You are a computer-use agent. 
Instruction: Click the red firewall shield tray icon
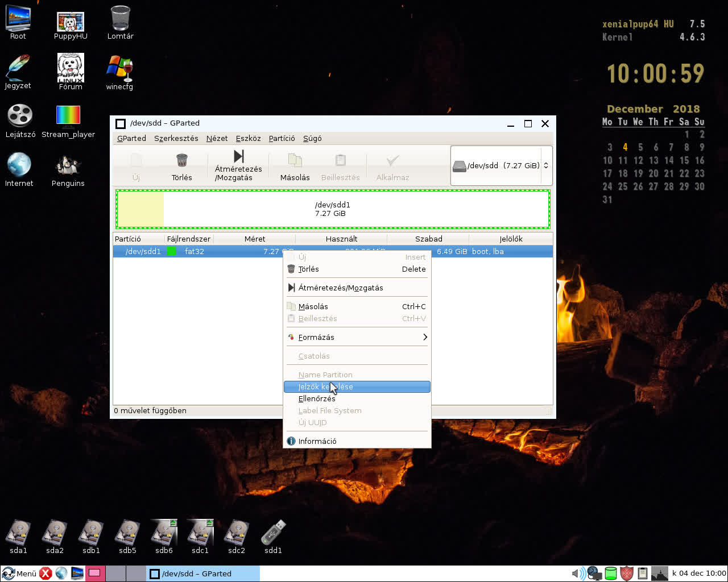click(627, 573)
